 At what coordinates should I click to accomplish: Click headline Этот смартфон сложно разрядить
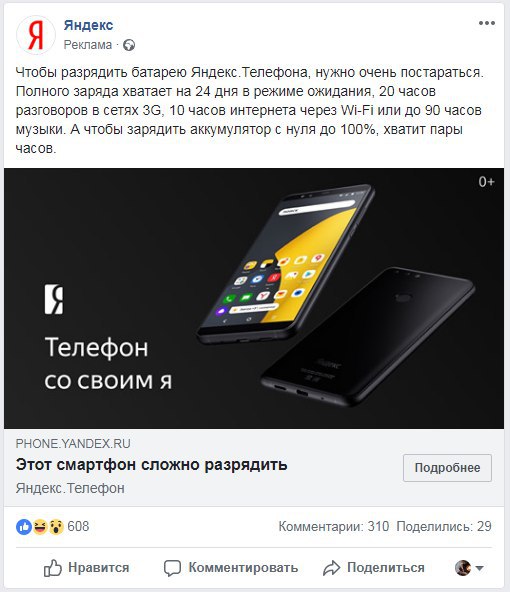tap(151, 465)
